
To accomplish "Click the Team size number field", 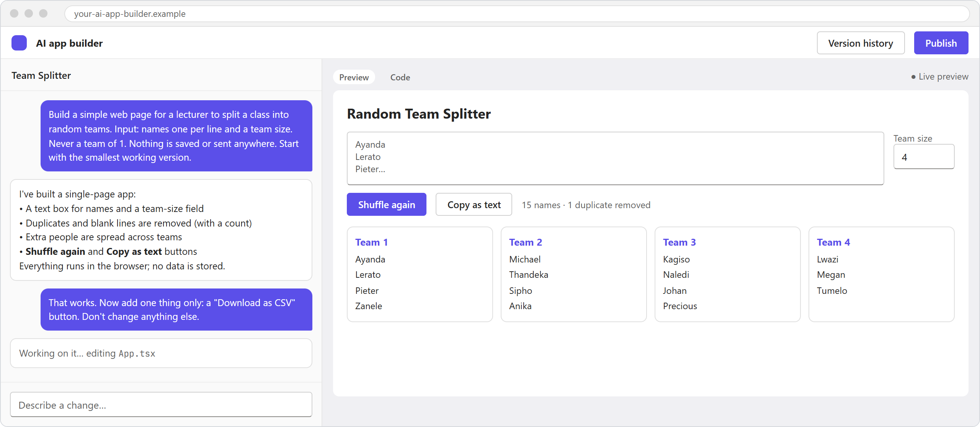I will point(924,157).
